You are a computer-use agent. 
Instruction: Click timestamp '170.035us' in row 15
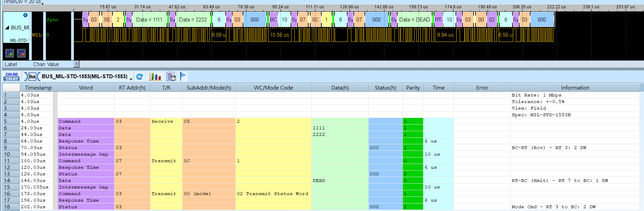pos(35,187)
